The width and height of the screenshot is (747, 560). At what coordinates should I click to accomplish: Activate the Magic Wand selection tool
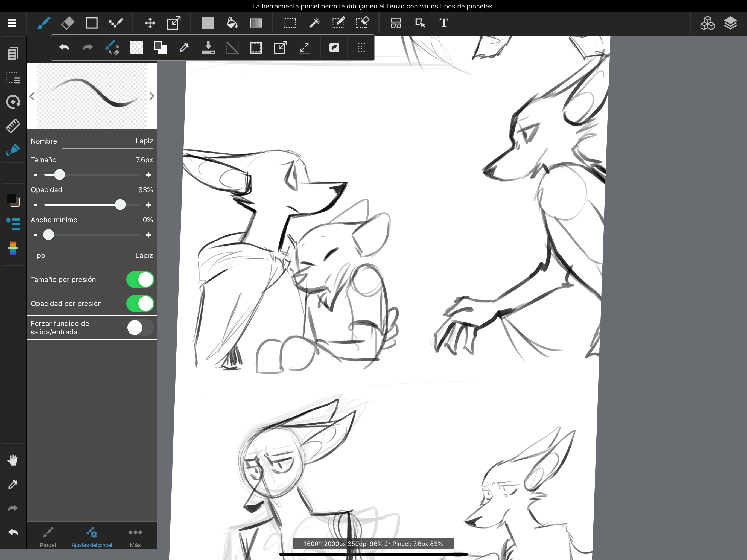(314, 23)
